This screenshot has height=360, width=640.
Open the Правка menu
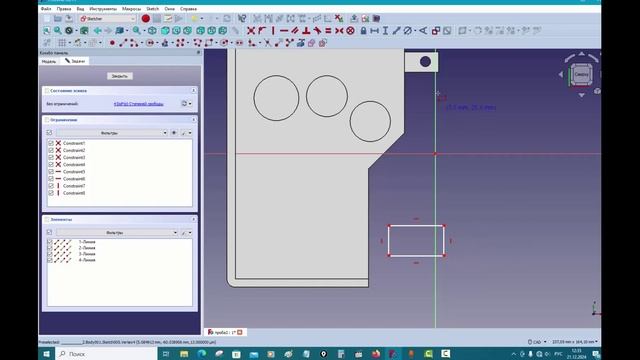click(64, 9)
